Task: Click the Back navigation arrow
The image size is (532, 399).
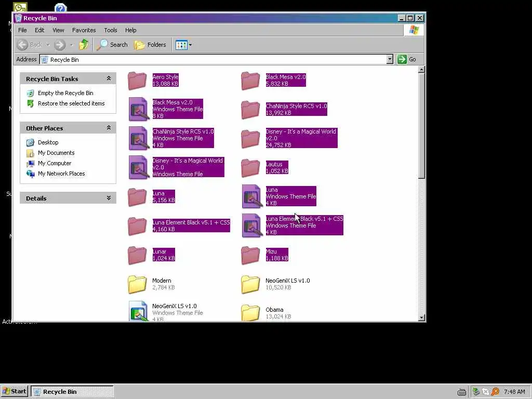Action: tap(22, 45)
